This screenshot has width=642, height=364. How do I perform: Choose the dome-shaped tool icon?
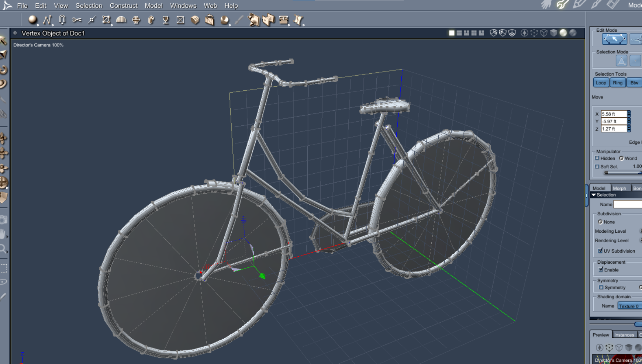point(121,20)
